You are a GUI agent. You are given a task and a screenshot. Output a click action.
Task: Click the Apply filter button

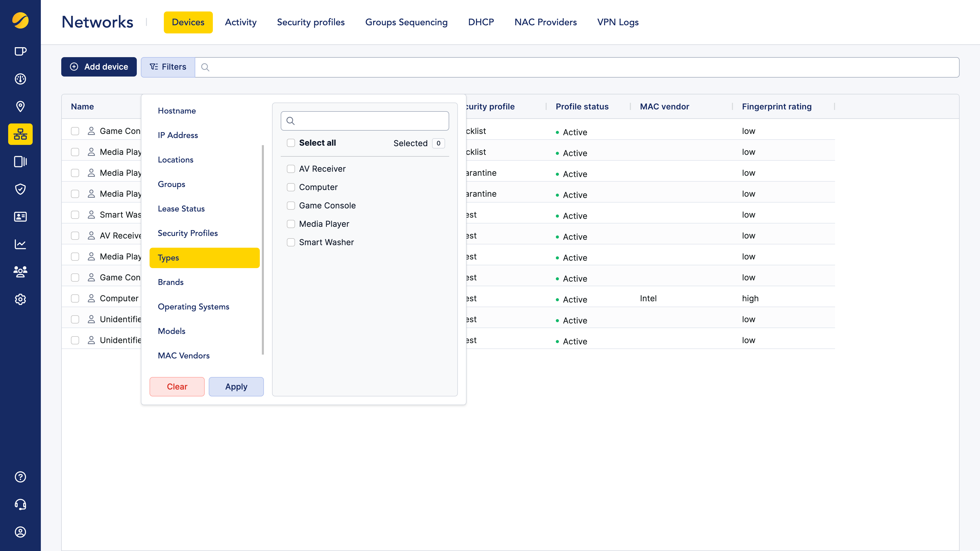236,387
